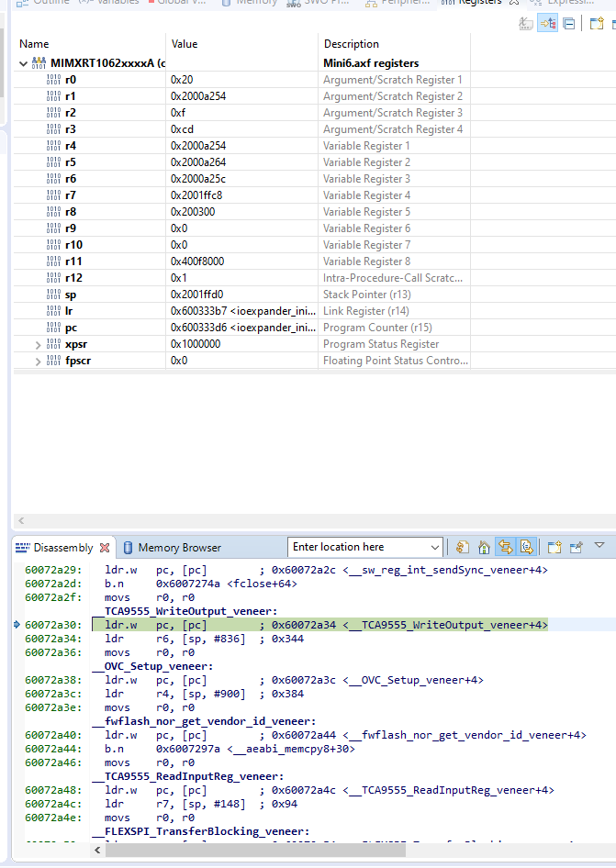Open the Enter location dropdown arrow
This screenshot has width=616, height=868.
435,548
